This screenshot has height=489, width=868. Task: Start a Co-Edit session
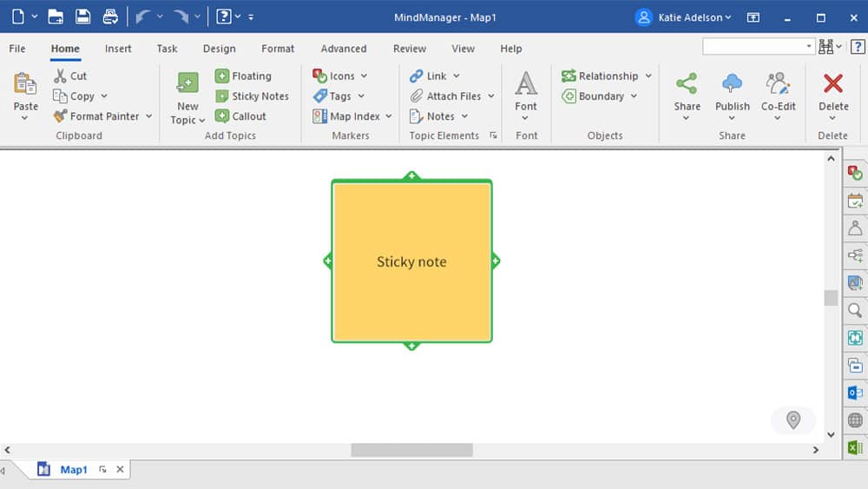pos(779,92)
